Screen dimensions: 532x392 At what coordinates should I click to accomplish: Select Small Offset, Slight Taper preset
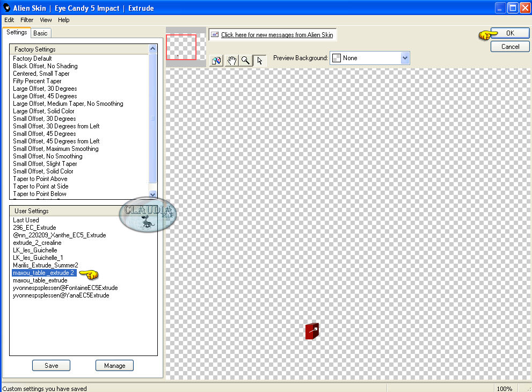pyautogui.click(x=45, y=164)
